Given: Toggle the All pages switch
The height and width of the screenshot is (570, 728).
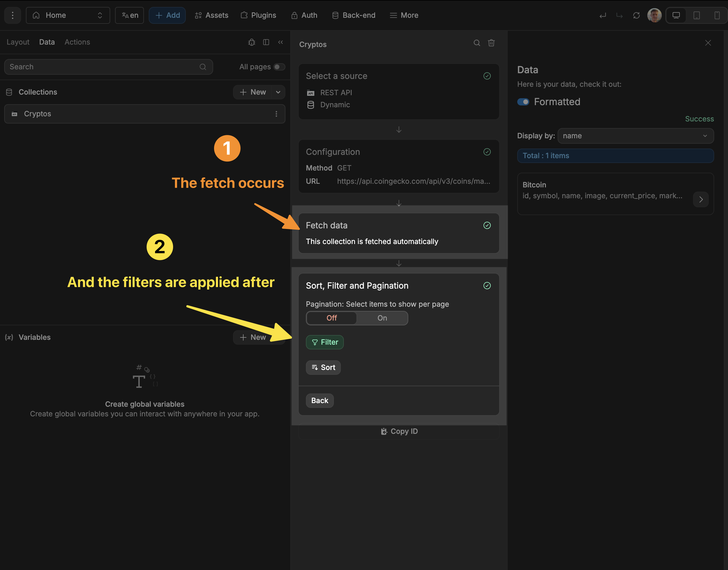Looking at the screenshot, I should click(x=279, y=67).
